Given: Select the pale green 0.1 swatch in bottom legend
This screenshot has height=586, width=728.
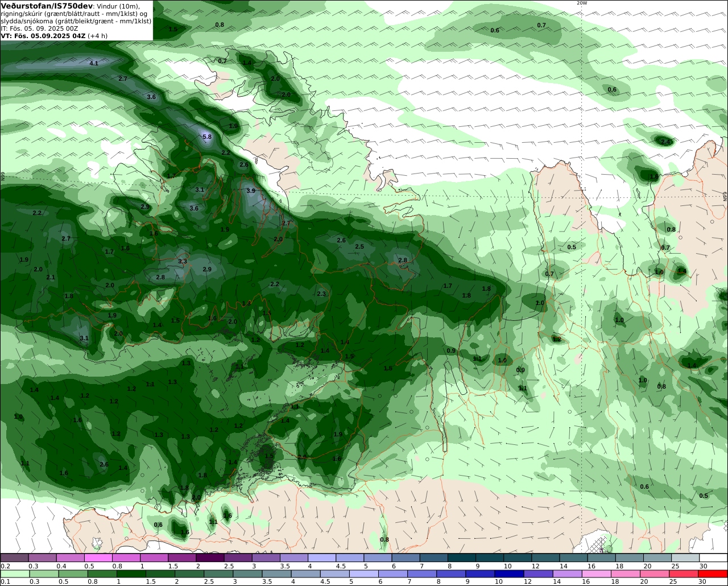Looking at the screenshot, I should (14, 574).
